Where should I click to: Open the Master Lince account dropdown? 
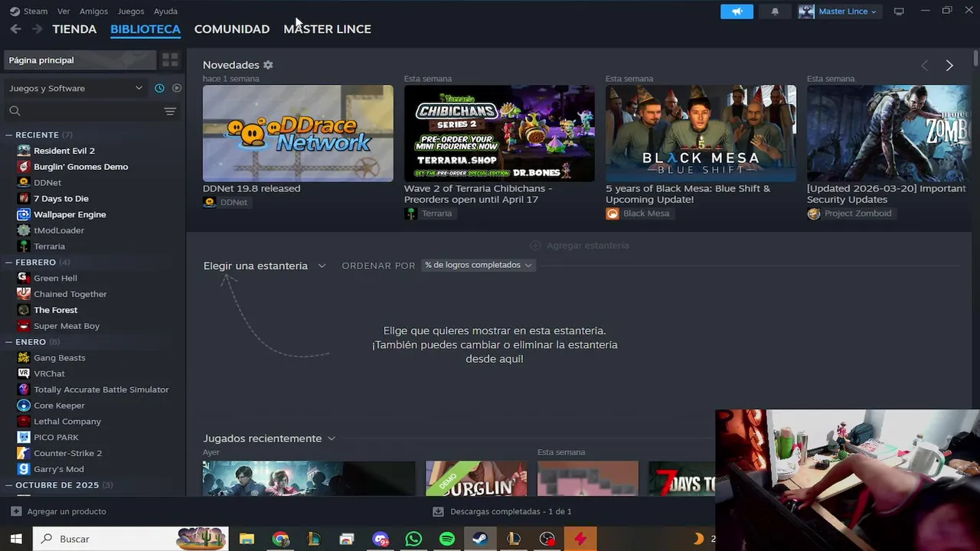(x=841, y=11)
